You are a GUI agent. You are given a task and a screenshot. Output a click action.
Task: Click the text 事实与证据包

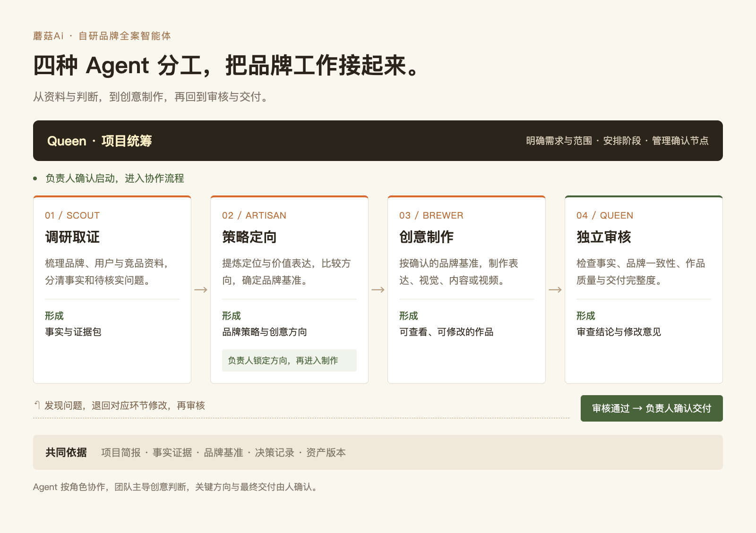pos(73,332)
